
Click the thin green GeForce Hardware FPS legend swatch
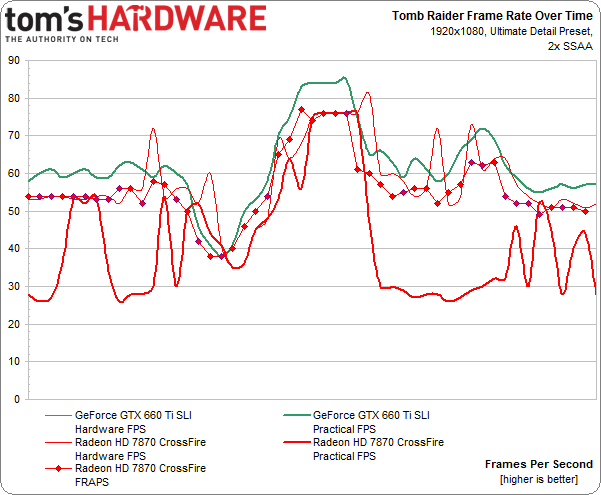(58, 416)
